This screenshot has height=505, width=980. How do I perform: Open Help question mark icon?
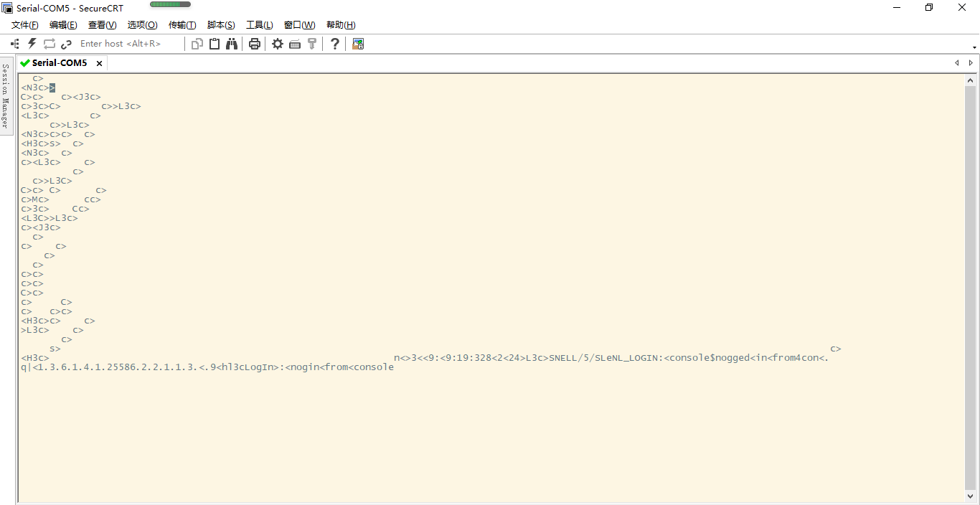[x=335, y=44]
